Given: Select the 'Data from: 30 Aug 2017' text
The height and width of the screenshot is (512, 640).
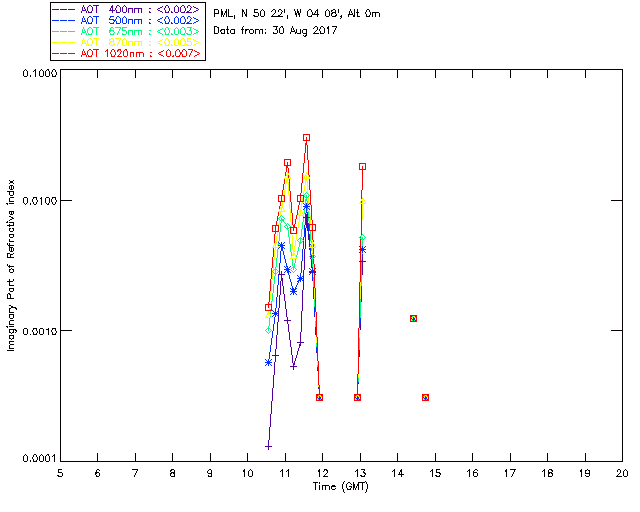Looking at the screenshot, I should point(276,30).
